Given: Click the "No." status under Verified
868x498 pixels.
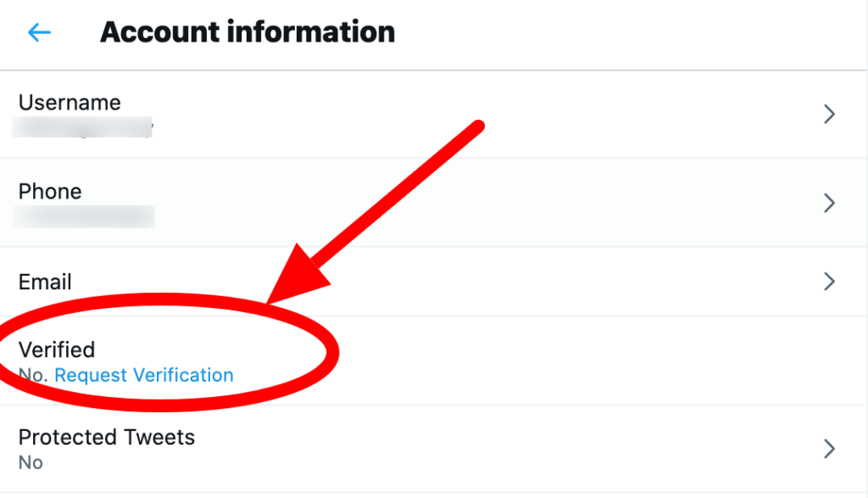Looking at the screenshot, I should click(x=34, y=375).
